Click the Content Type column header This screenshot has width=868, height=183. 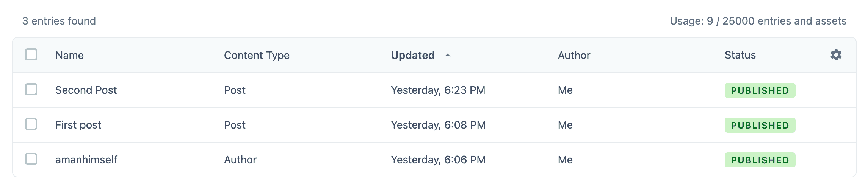(x=257, y=55)
